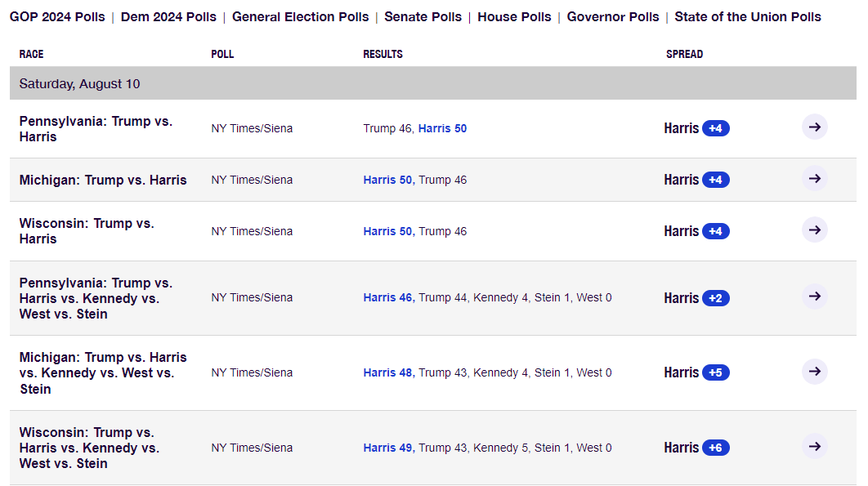
Task: Click Wisconsin five-way race title link
Action: click(89, 448)
